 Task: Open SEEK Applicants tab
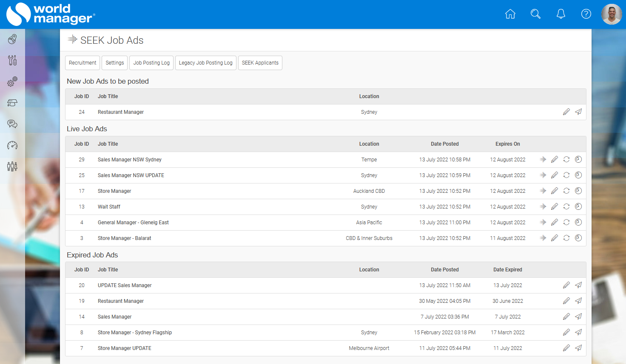260,63
